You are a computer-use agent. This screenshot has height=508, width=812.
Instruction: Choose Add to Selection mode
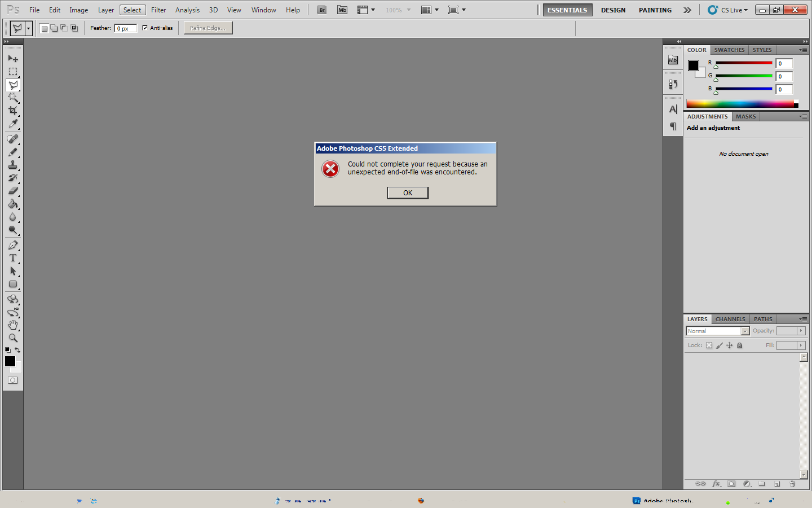(x=54, y=28)
